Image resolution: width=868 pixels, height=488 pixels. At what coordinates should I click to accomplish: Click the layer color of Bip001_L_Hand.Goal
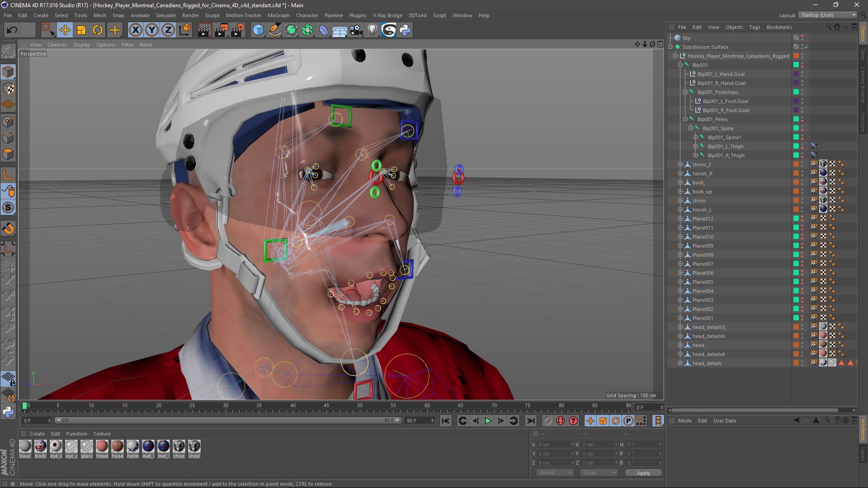(x=796, y=74)
